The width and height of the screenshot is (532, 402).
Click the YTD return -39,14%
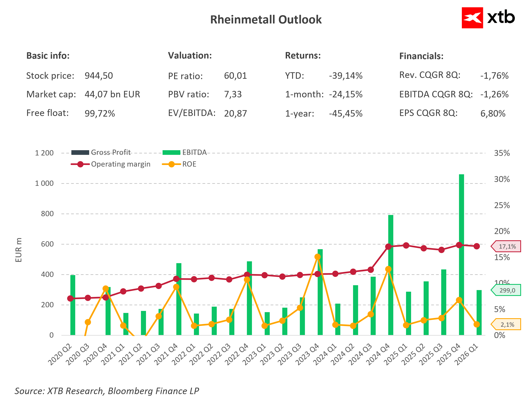pyautogui.click(x=345, y=76)
